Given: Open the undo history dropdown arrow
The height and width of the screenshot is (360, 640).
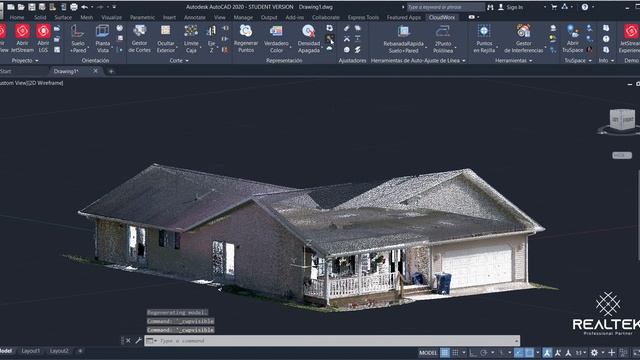Looking at the screenshot, I should [x=92, y=7].
